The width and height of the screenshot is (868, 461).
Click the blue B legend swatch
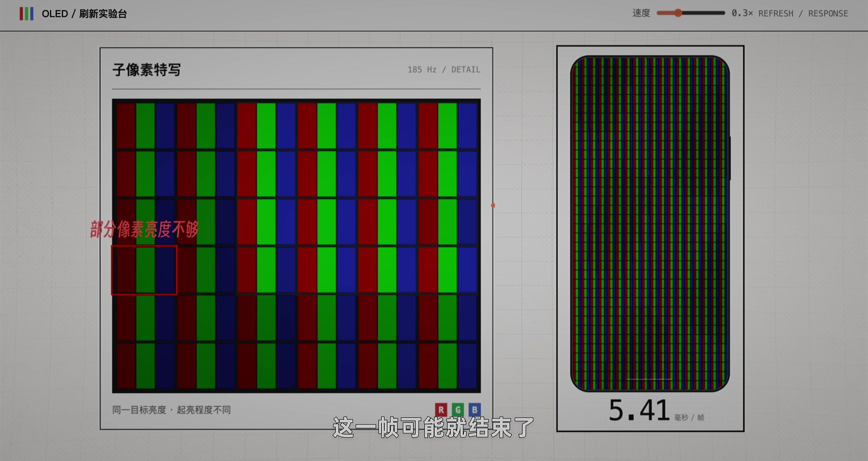475,410
